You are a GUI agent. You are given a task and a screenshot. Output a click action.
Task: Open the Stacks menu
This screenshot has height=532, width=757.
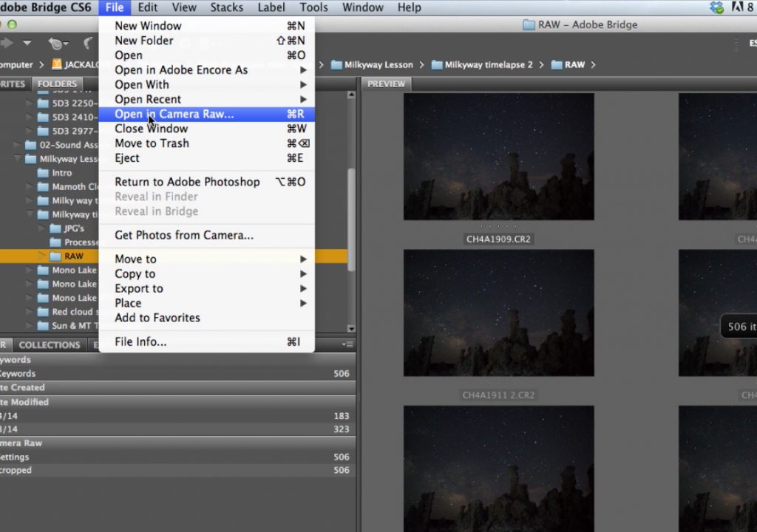(x=226, y=7)
